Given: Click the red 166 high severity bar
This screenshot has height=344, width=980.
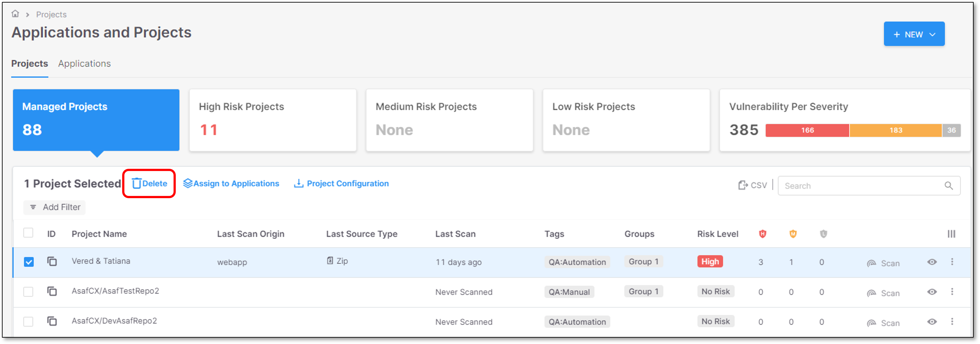Looking at the screenshot, I should [x=807, y=130].
